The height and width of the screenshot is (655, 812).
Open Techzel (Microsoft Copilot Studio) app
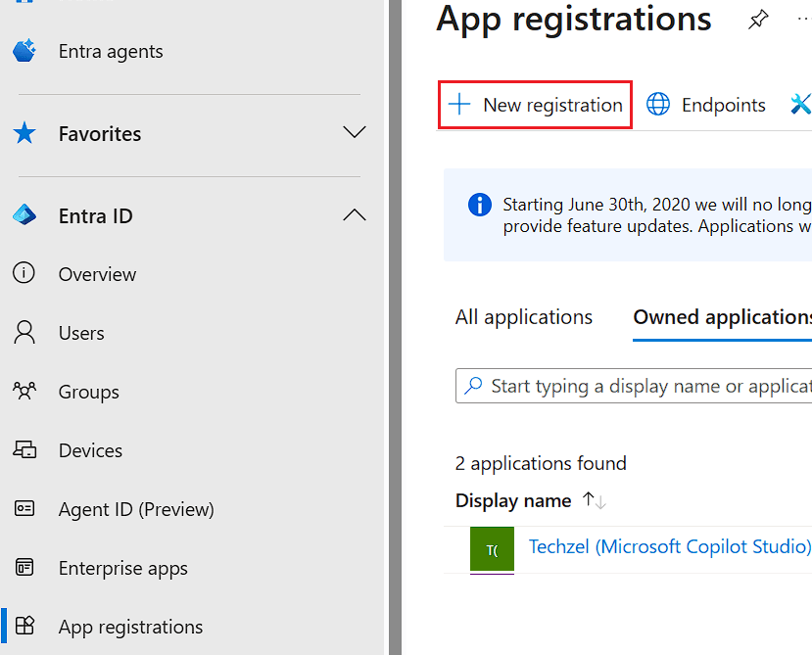pos(670,546)
